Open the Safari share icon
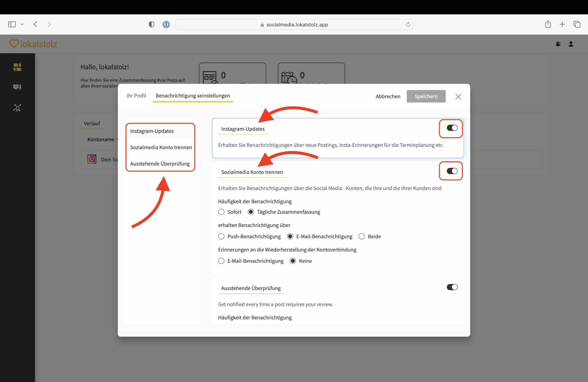The height and width of the screenshot is (382, 588). (x=548, y=24)
